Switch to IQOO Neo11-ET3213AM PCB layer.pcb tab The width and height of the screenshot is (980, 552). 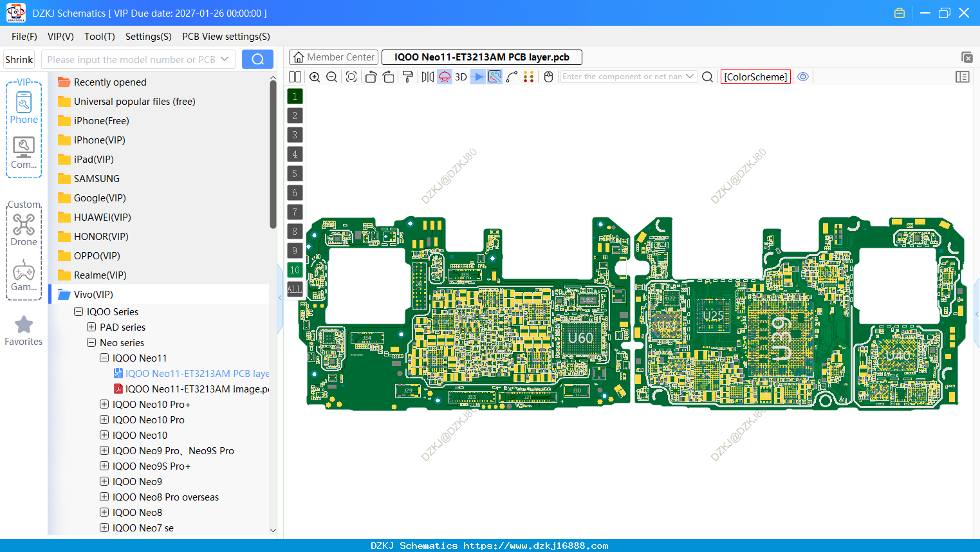[x=482, y=57]
